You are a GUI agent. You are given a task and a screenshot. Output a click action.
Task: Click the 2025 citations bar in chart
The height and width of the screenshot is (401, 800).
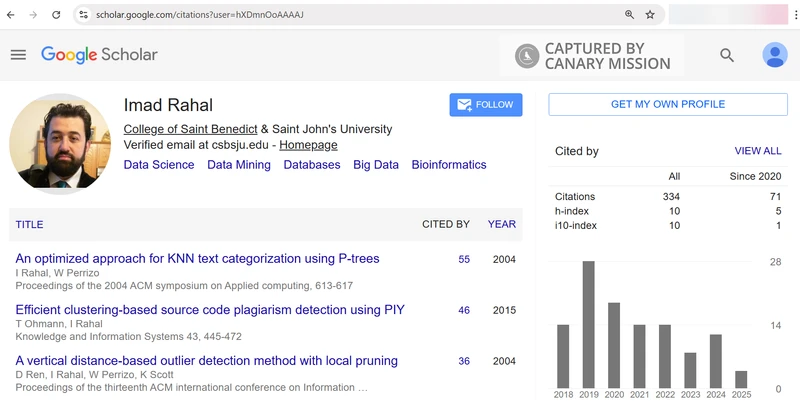(x=741, y=380)
